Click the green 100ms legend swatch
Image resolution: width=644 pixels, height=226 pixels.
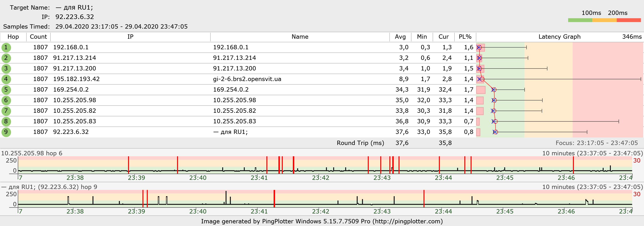580,20
